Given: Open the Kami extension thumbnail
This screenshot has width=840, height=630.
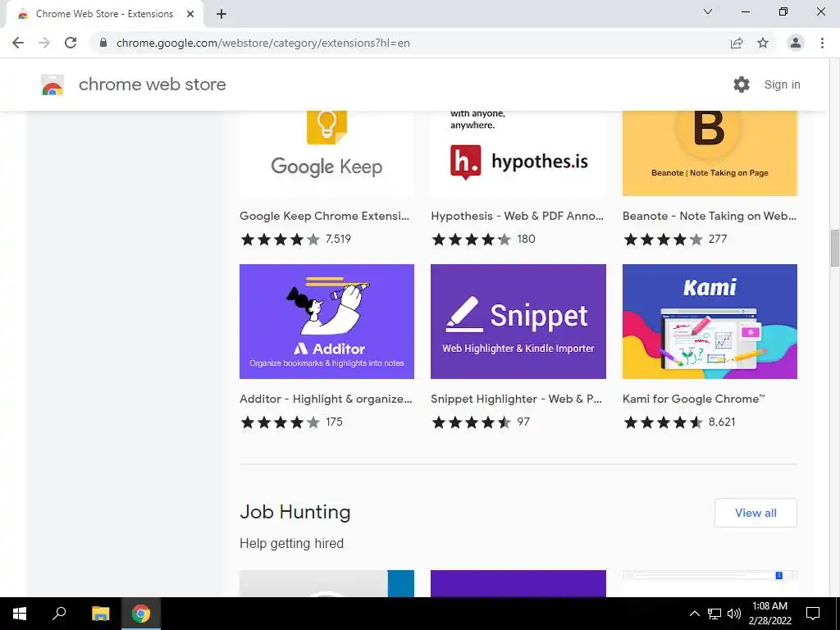Looking at the screenshot, I should coord(710,322).
